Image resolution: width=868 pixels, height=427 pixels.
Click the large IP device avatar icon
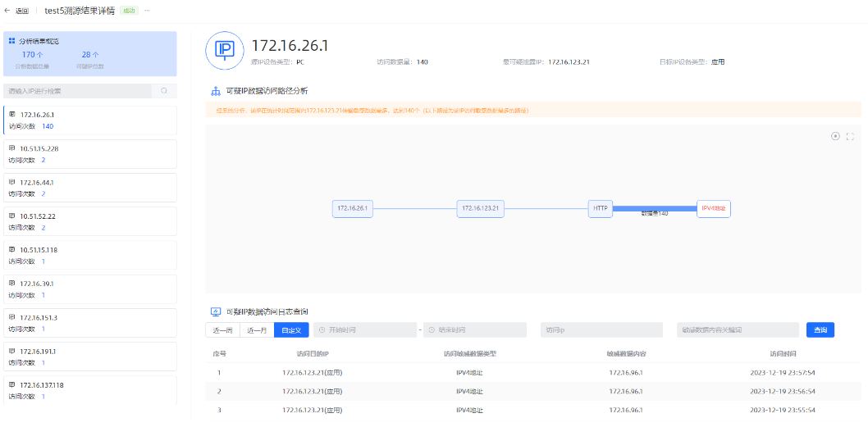click(x=224, y=50)
